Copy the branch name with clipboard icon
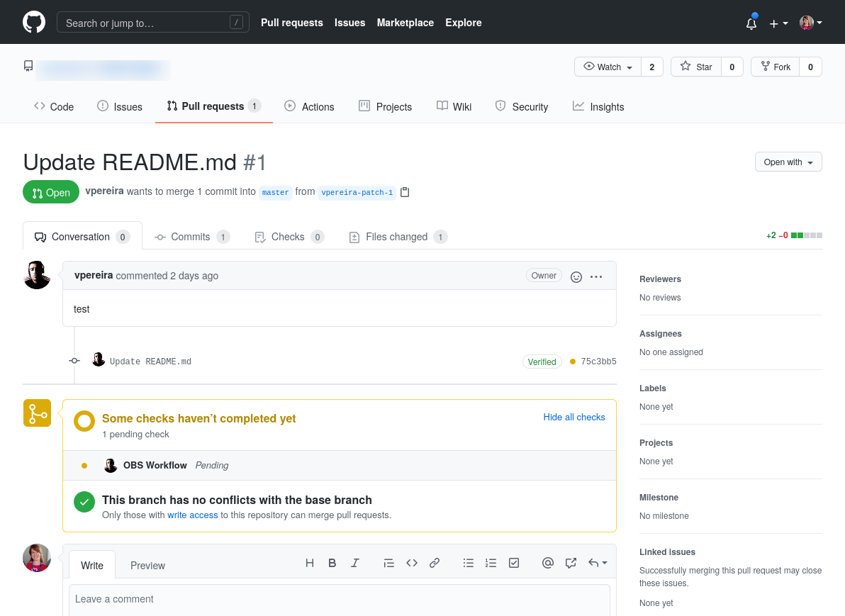This screenshot has height=616, width=845. (x=405, y=191)
